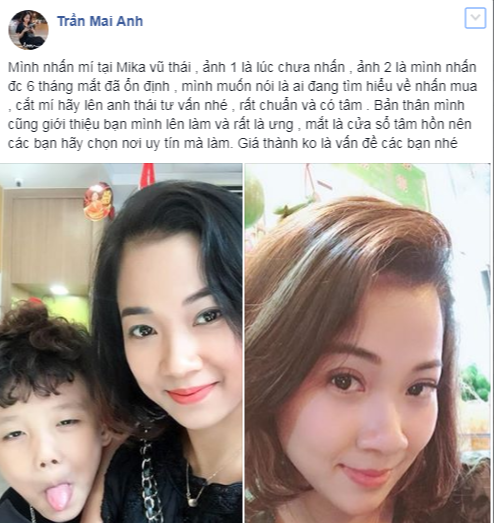Click the green fruit in the right photo
The width and height of the screenshot is (494, 523).
[x=254, y=202]
